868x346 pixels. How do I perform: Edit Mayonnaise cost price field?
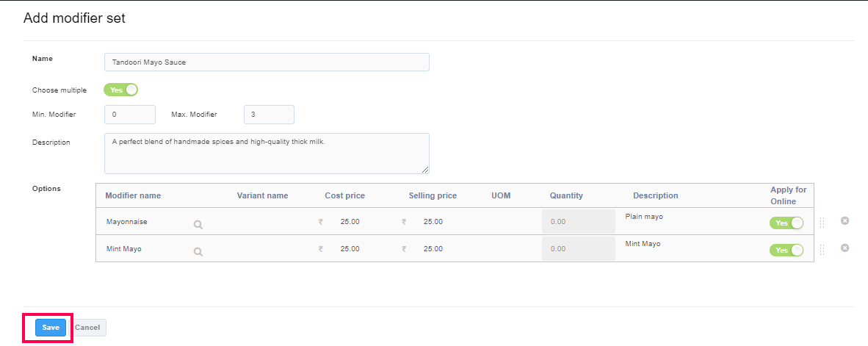click(350, 222)
